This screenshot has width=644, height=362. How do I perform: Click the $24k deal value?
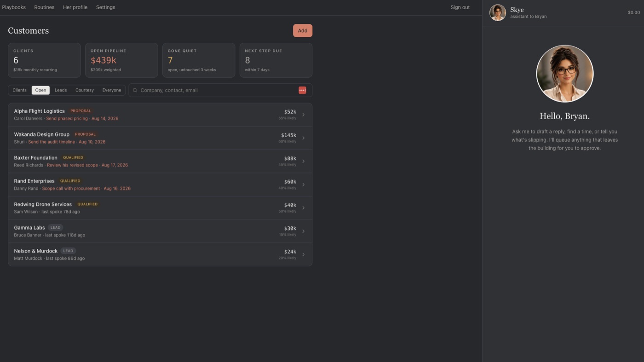290,252
